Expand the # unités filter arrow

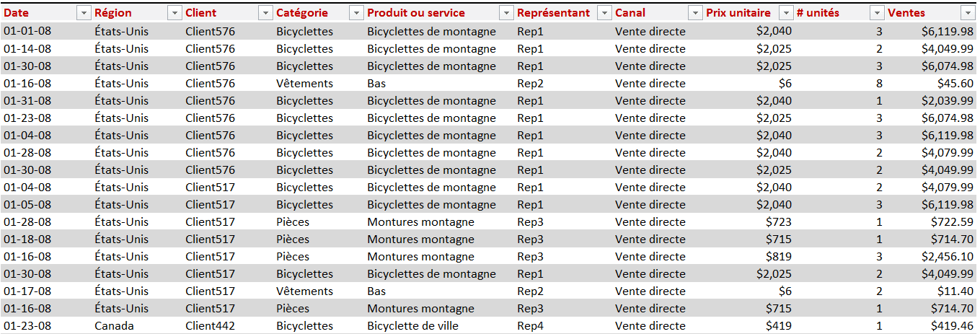tap(877, 13)
